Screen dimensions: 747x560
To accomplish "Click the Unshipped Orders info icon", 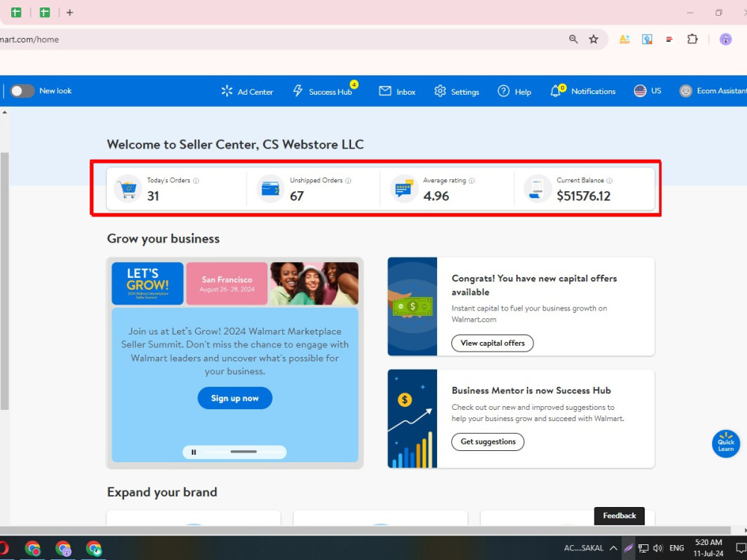I will pos(348,181).
